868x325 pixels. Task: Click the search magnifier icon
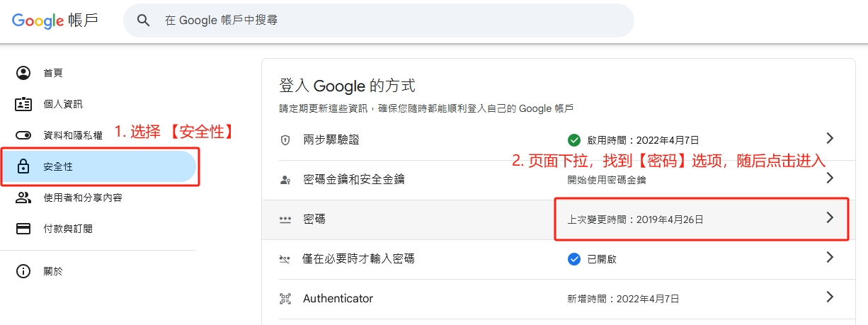coord(144,21)
